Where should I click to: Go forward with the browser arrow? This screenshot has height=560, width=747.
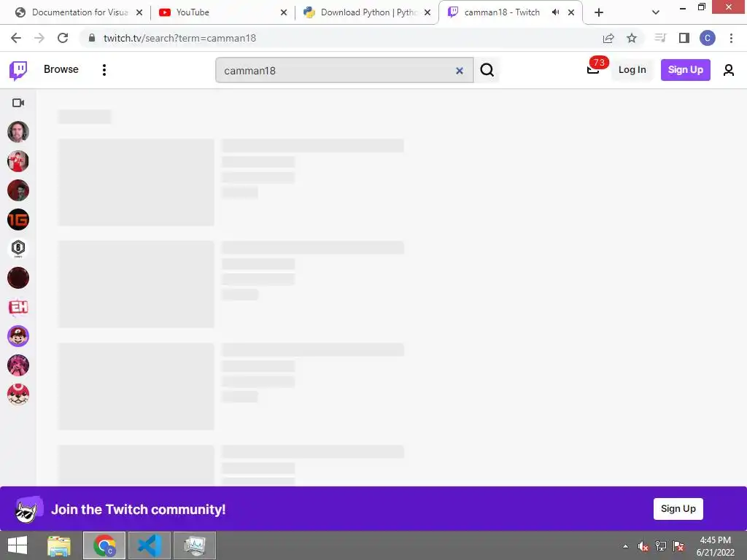39,38
